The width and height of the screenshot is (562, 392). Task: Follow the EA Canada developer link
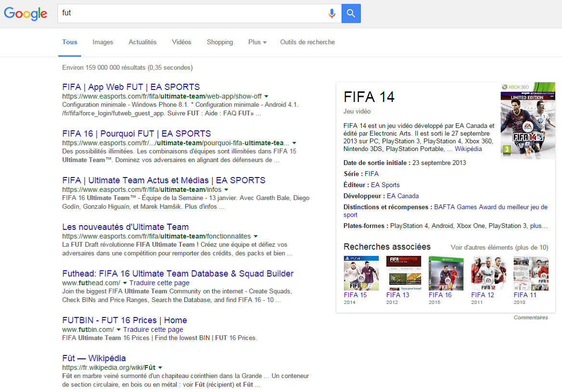coord(403,196)
